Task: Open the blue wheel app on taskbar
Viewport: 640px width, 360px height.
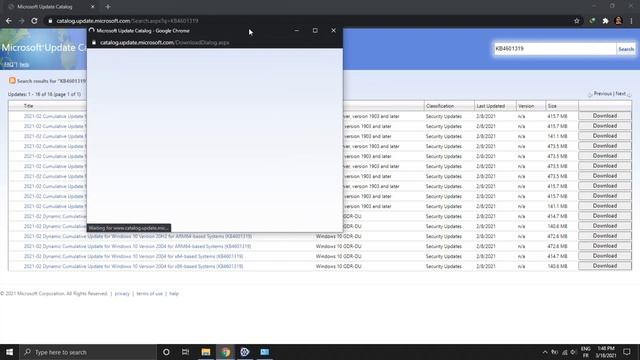Action: coord(244,352)
